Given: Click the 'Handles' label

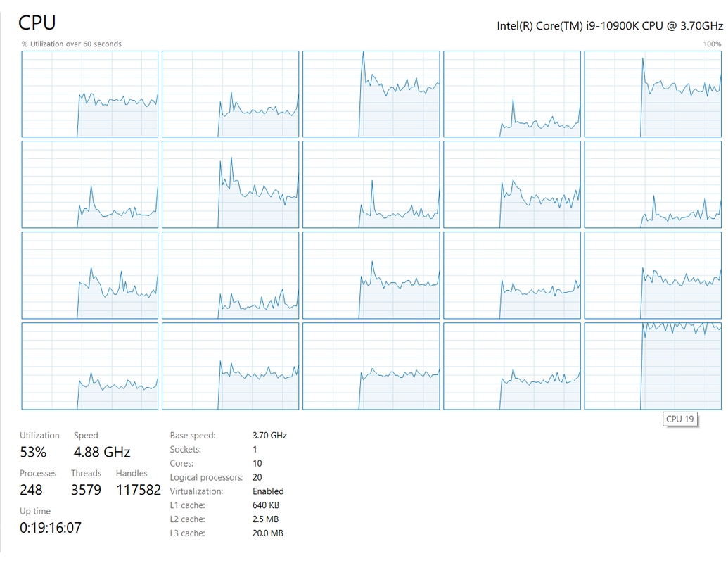Looking at the screenshot, I should point(132,473).
